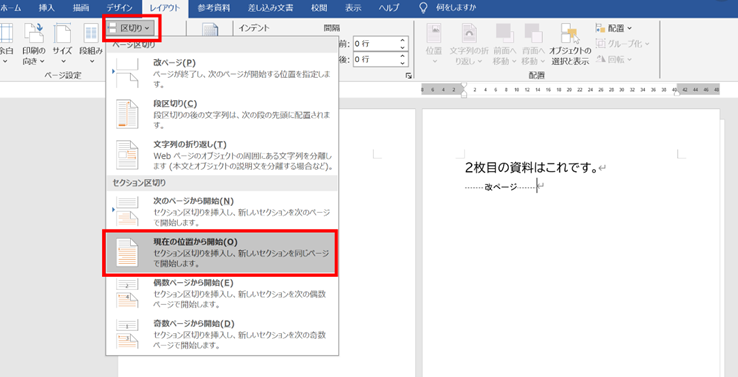Select 文字列の折り返し(T) break option
738x377 pixels.
(222, 155)
